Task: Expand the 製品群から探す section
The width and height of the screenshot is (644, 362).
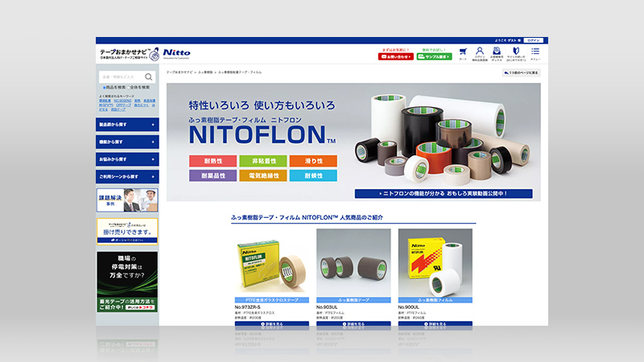Action: tap(127, 125)
